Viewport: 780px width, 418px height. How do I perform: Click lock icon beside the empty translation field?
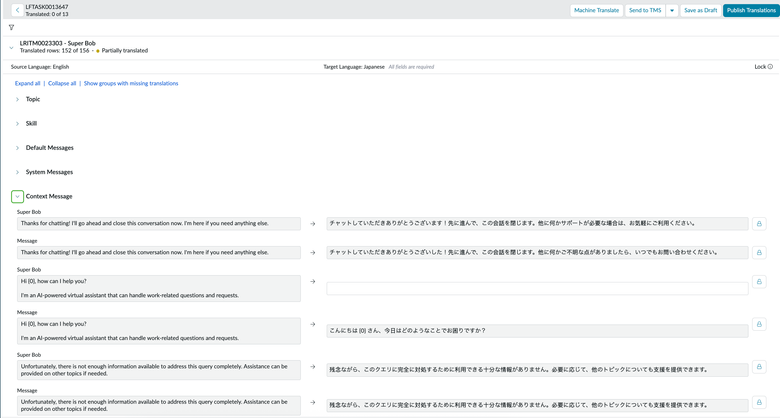point(759,282)
